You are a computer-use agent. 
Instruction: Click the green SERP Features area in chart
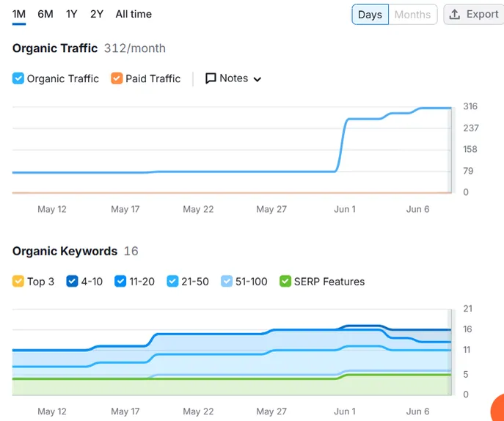(x=231, y=387)
